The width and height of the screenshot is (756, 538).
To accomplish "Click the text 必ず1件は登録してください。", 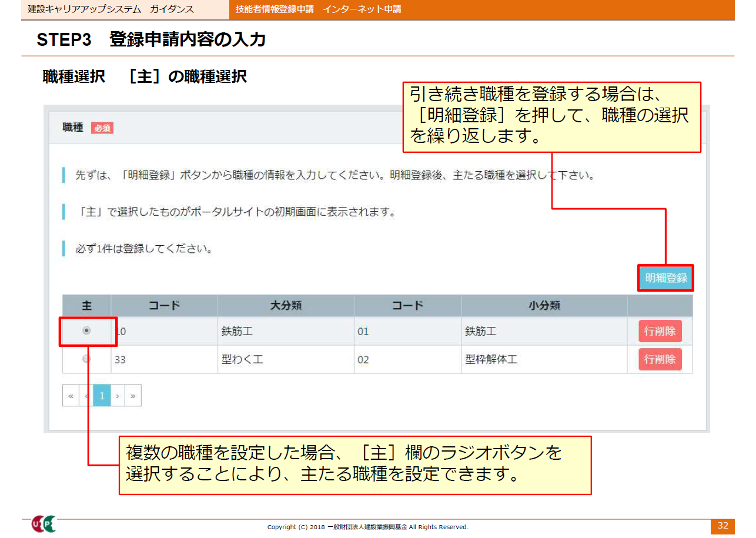I will [x=144, y=249].
